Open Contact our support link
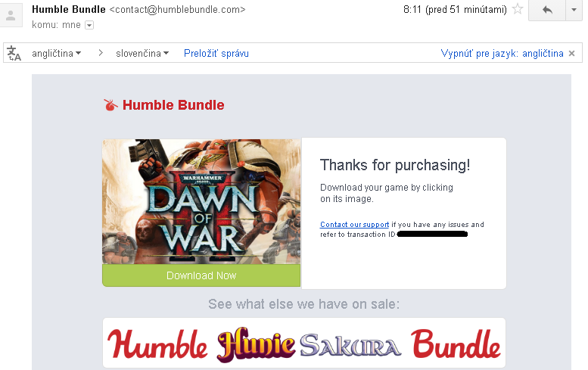 tap(354, 225)
